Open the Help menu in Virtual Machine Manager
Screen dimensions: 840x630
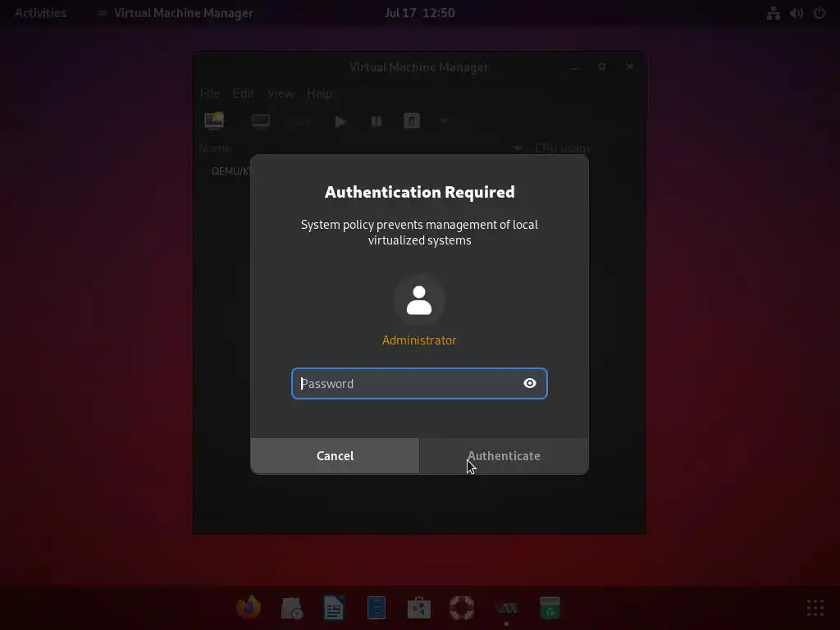point(319,94)
